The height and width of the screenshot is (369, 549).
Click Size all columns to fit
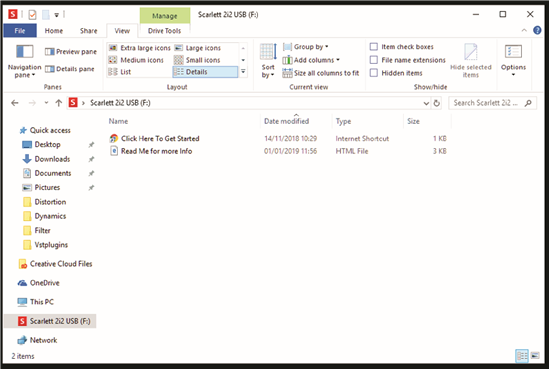(321, 73)
